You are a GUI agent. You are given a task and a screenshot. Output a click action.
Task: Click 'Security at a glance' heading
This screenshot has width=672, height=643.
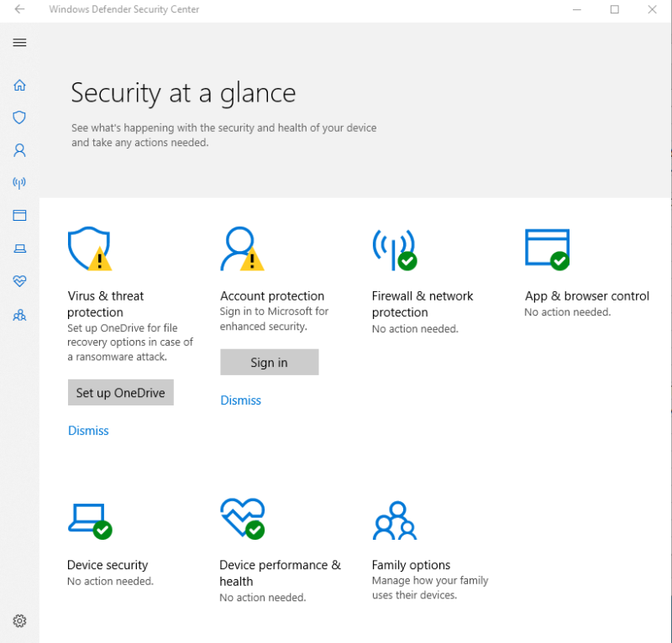(183, 93)
